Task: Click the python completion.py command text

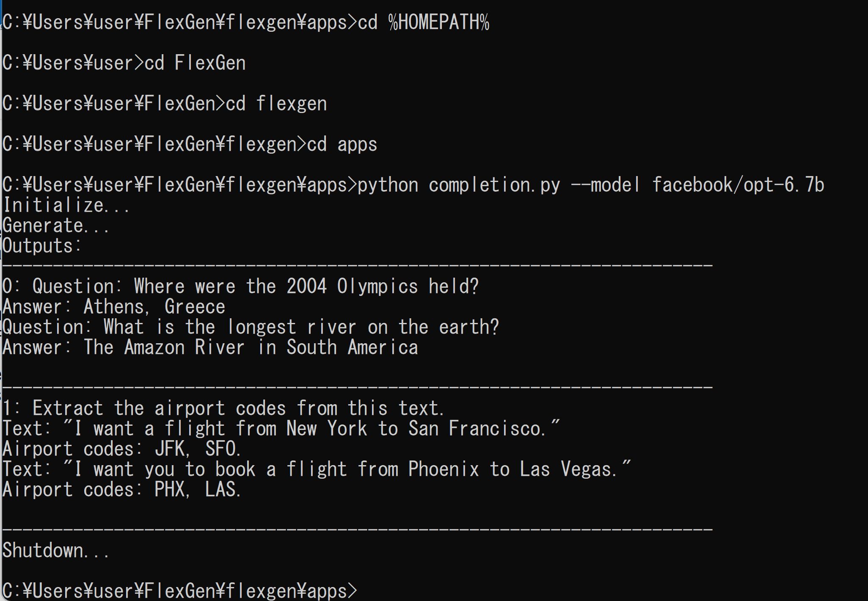Action: (459, 185)
